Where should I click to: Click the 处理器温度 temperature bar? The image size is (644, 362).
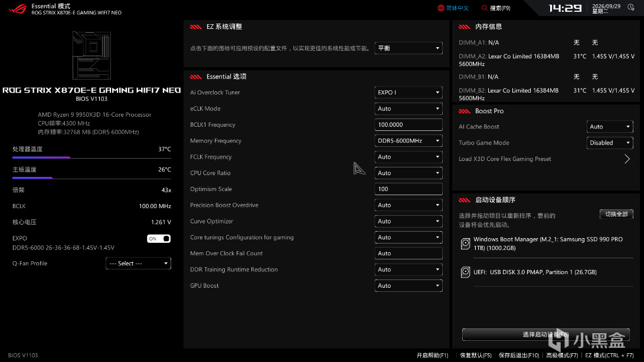(91, 157)
